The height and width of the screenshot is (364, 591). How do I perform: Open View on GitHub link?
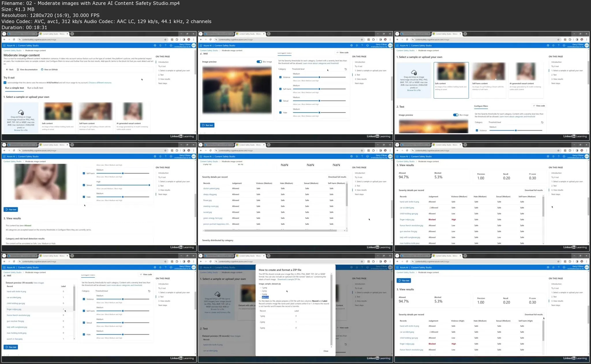[49, 69]
